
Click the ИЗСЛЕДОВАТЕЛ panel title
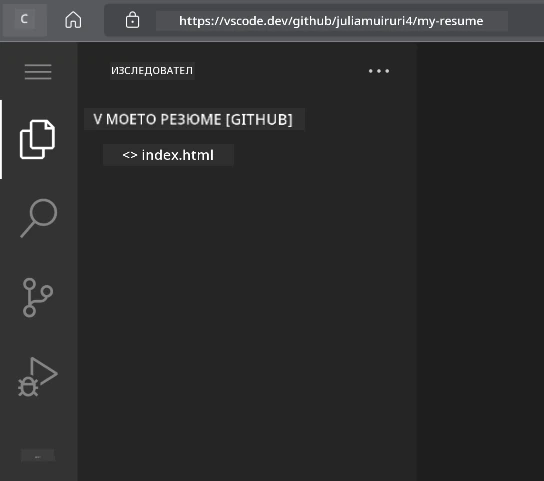[x=152, y=71]
